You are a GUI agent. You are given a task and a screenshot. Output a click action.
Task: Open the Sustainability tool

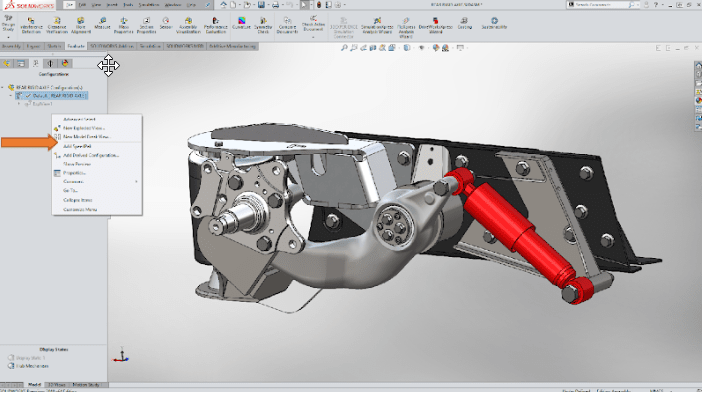494,23
